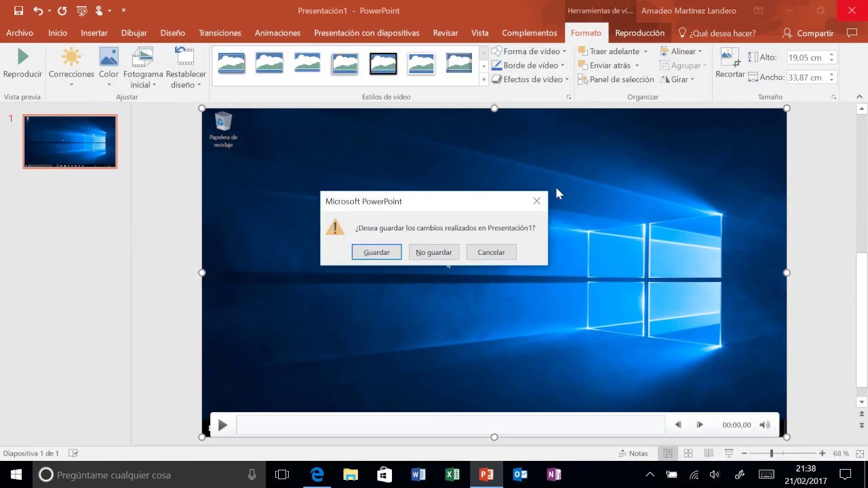
Task: Click the video progress bar
Action: (x=450, y=425)
